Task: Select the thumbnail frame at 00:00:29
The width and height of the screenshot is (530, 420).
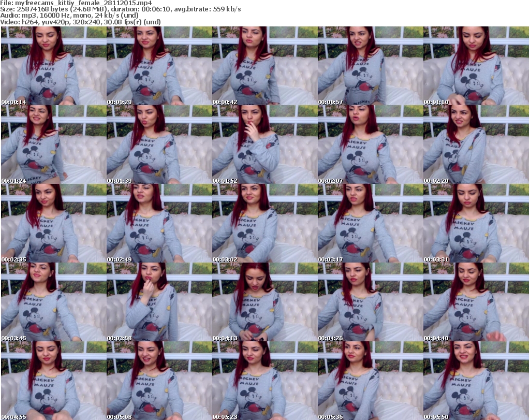Action: (159, 66)
